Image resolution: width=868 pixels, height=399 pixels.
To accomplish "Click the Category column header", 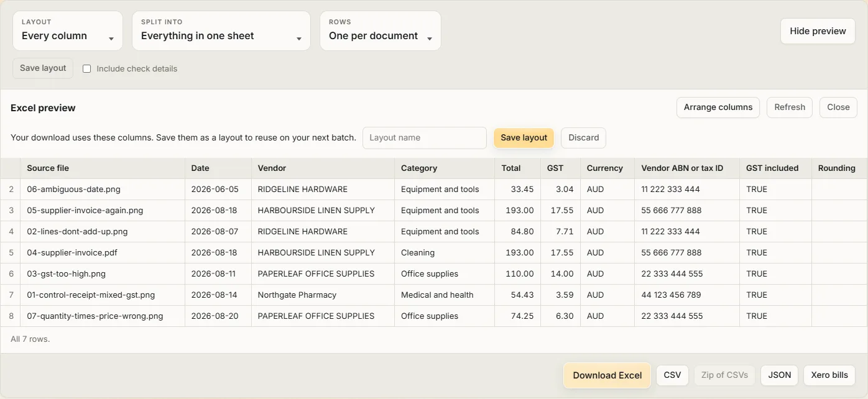I will click(445, 168).
